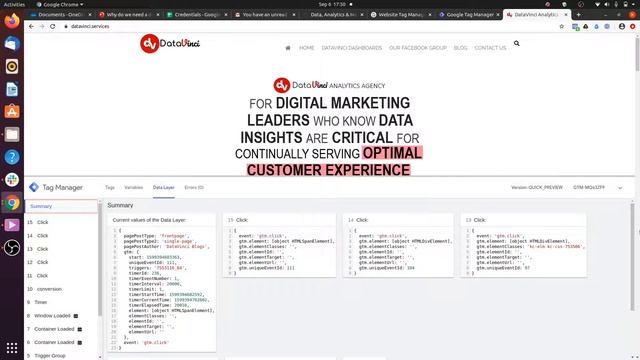Open HOME link in site navigation
The width and height of the screenshot is (640, 360).
point(307,48)
